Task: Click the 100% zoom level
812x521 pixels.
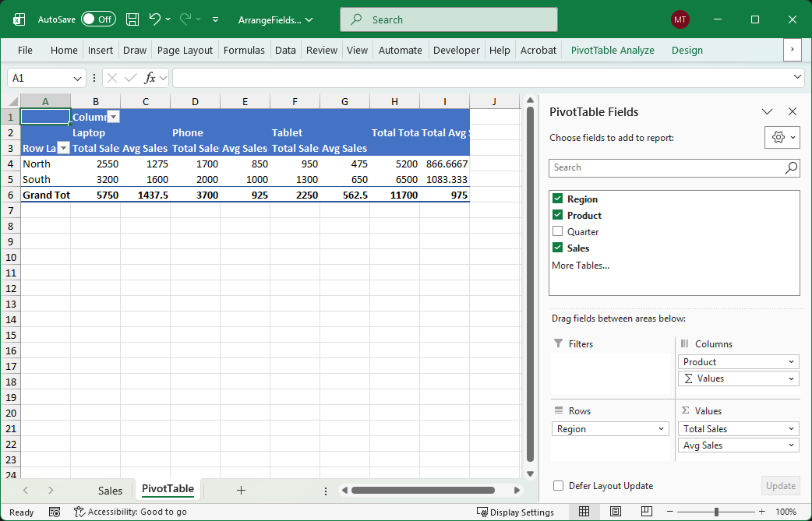Action: pyautogui.click(x=786, y=512)
